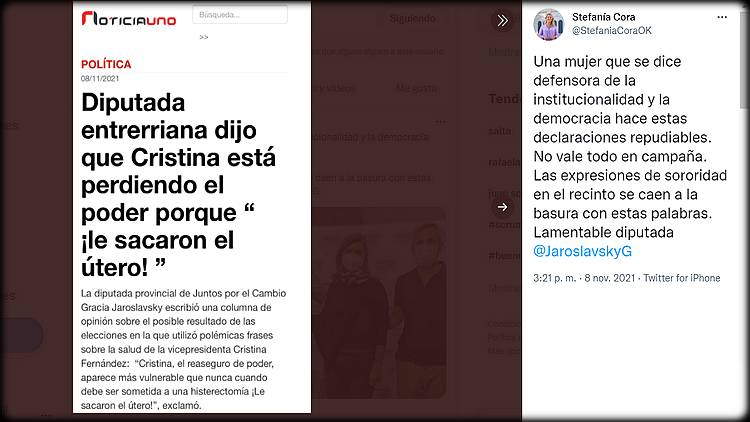Click the NoticiaUno logo
750x422 pixels.
pos(129,19)
